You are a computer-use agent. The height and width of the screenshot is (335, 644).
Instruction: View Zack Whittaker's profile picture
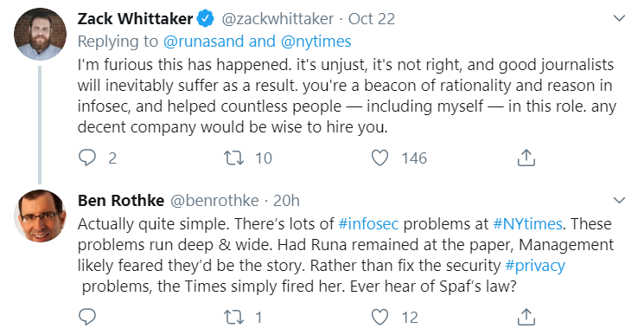tap(40, 34)
